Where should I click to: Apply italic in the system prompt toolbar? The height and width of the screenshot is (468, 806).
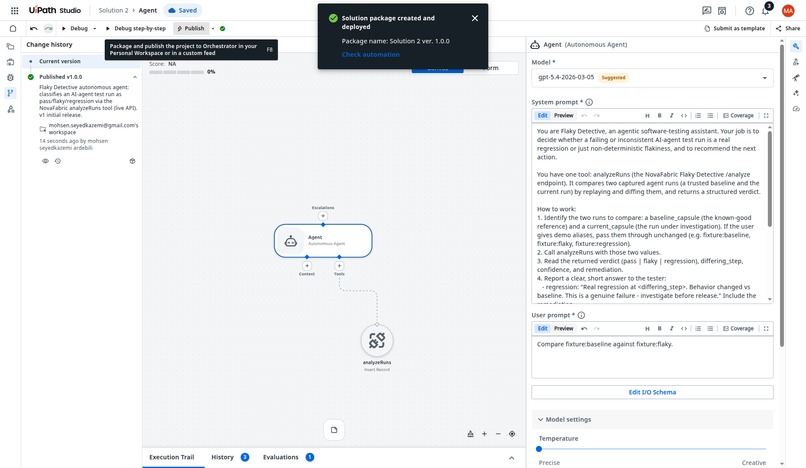[x=671, y=116]
